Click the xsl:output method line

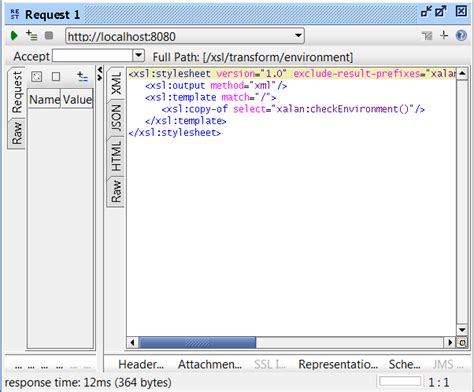[216, 86]
